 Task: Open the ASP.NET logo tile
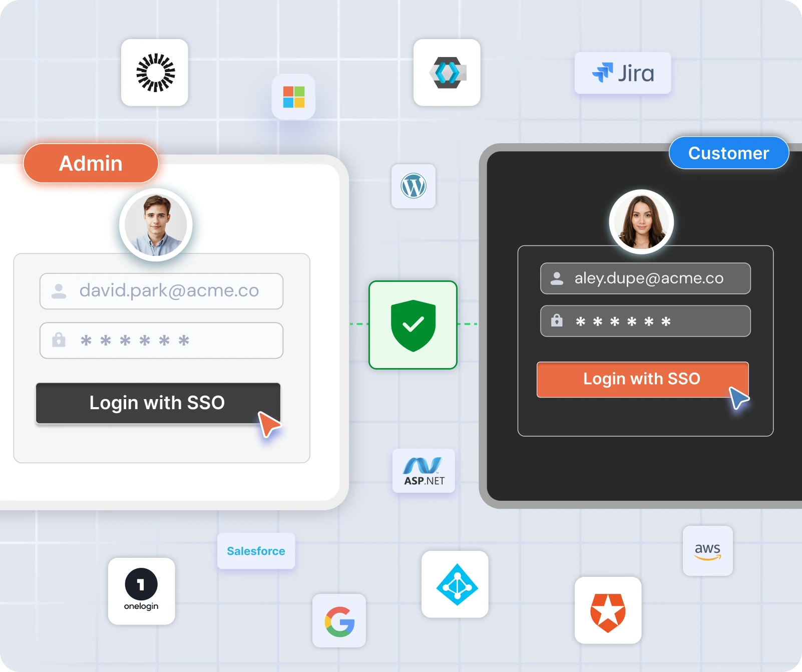[424, 471]
